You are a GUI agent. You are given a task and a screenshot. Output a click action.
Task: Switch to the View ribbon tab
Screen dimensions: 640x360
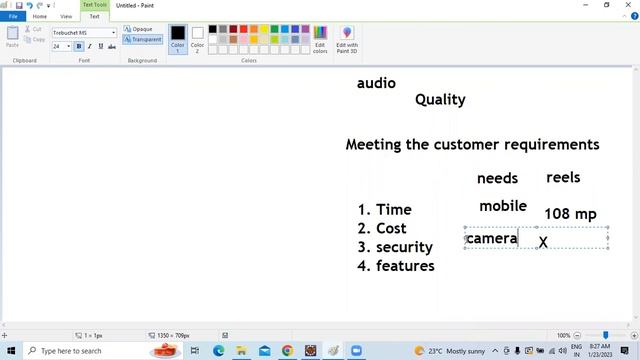[x=66, y=16]
